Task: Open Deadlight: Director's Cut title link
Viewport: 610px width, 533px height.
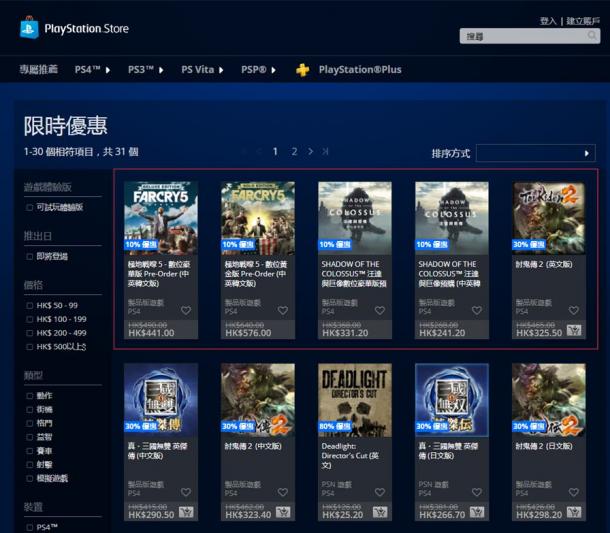Action: pyautogui.click(x=350, y=455)
